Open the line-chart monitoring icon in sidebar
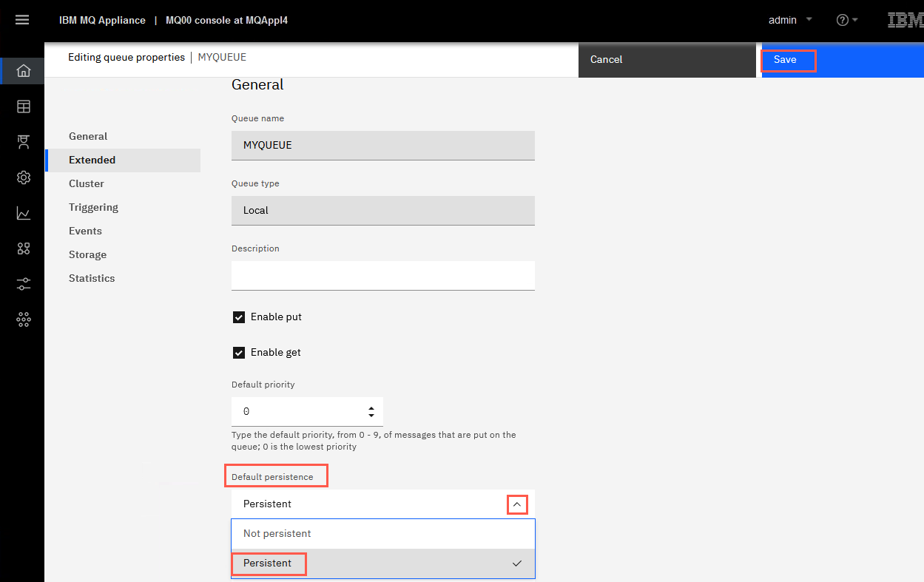 pos(23,213)
